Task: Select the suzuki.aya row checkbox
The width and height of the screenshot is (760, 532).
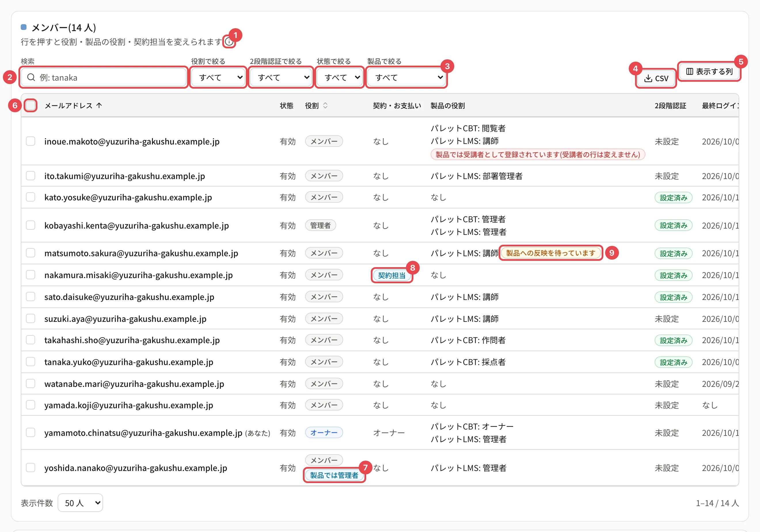Action: click(x=31, y=319)
